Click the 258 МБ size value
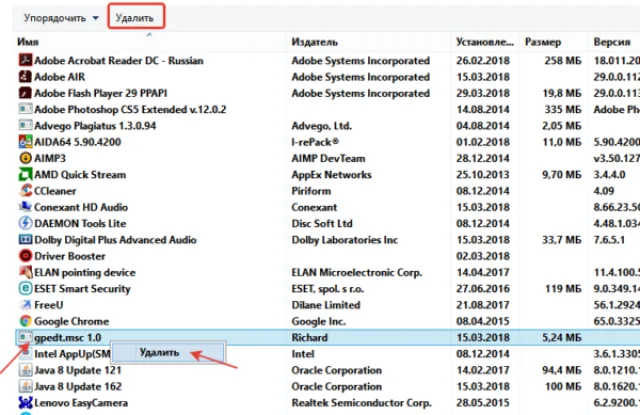Image resolution: width=640 pixels, height=415 pixels. tap(562, 60)
